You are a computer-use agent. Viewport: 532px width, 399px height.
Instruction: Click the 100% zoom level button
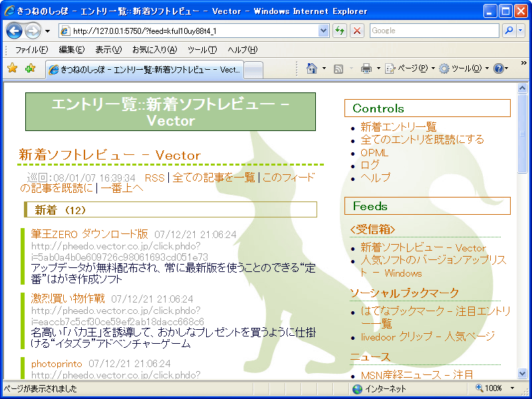489,388
